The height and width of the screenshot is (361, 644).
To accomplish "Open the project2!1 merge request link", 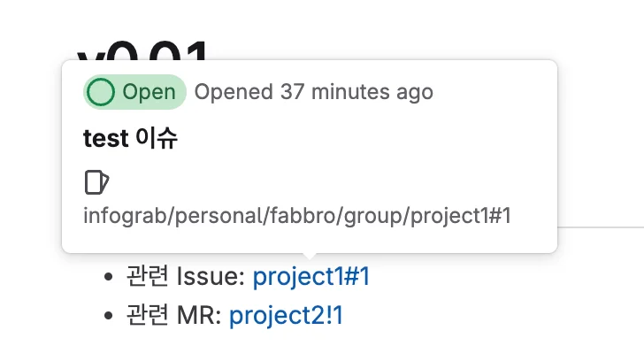I will (286, 315).
